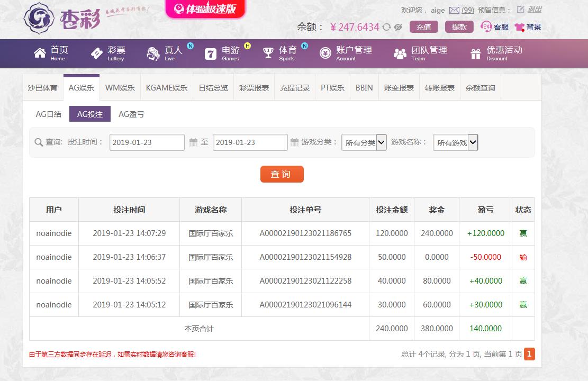Open the (99) messages link
Image resolution: width=588 pixels, height=381 pixels.
pos(468,10)
